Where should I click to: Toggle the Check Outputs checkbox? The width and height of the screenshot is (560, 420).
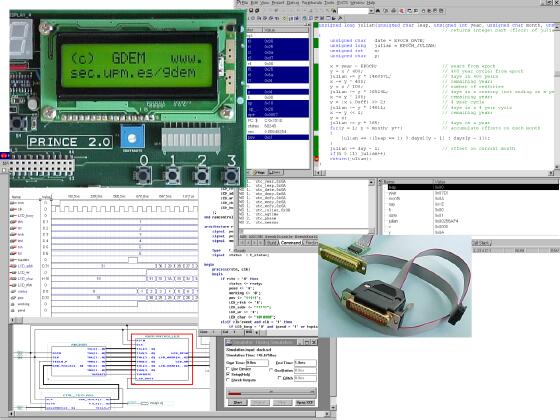(228, 380)
